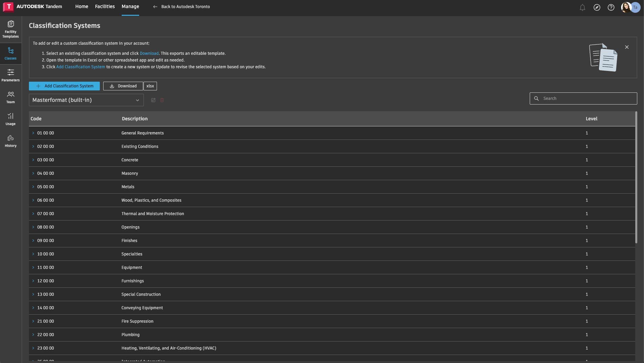Expand the 22 00 00 Plumbing row
Image resolution: width=644 pixels, height=363 pixels.
click(x=33, y=335)
